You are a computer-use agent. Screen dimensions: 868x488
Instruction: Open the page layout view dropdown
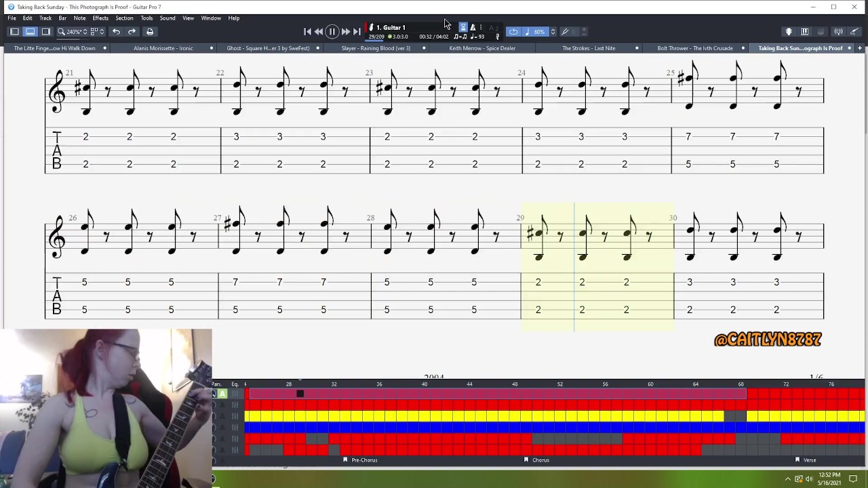102,32
